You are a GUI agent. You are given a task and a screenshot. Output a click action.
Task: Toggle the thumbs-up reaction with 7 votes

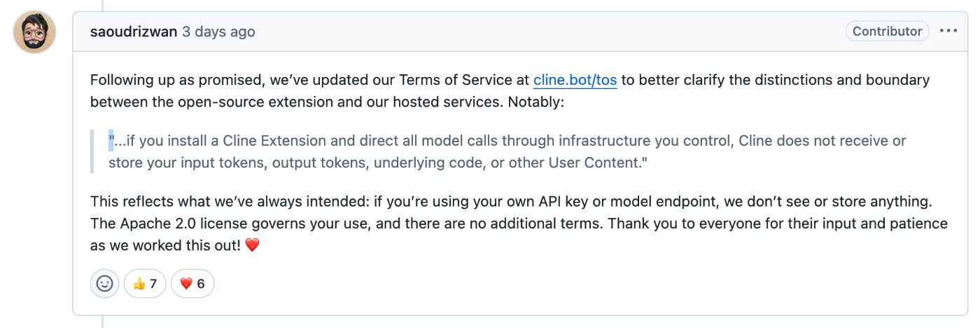coord(145,284)
